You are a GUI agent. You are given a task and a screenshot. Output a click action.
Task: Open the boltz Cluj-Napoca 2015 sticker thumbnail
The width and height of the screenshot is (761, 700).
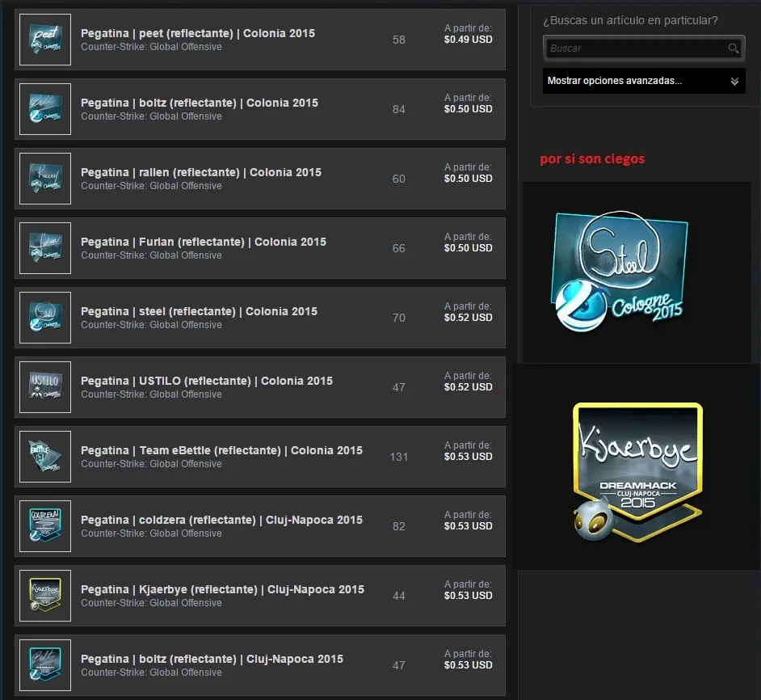tap(45, 664)
